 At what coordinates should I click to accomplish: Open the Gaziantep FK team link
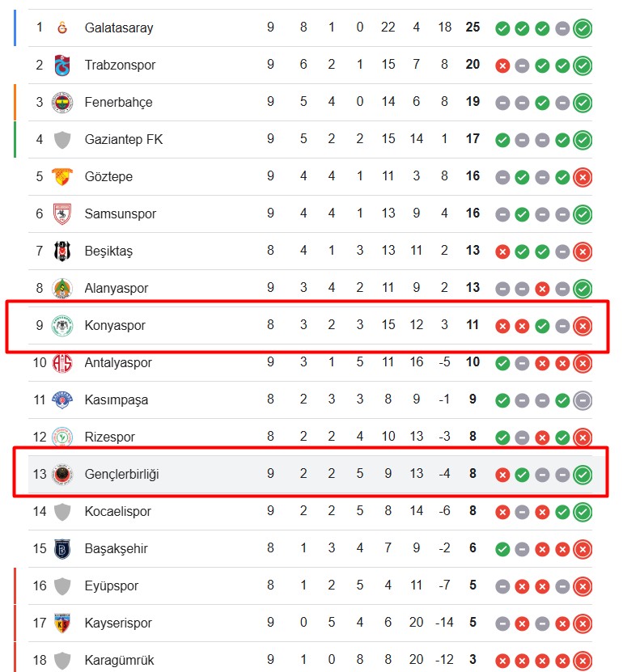[x=123, y=139]
